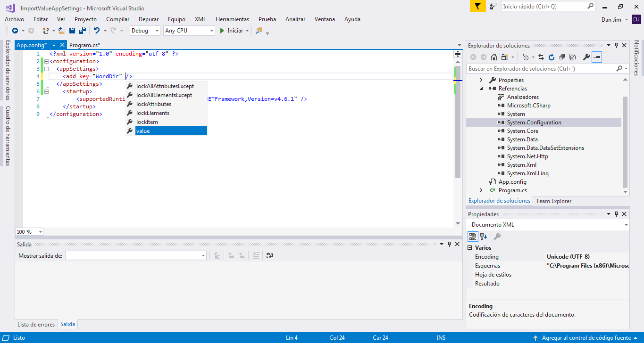Click the Team Explorer tab
Viewport: 644px width, 343px height.
point(553,201)
